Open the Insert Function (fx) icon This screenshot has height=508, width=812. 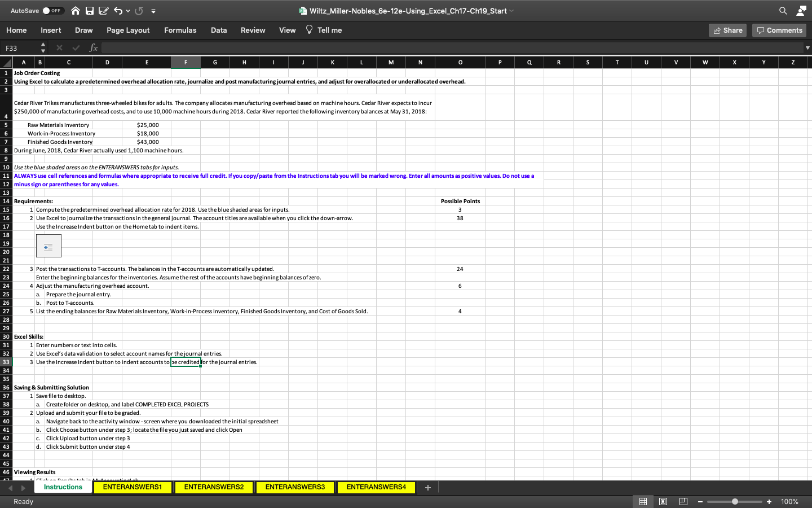coord(94,47)
